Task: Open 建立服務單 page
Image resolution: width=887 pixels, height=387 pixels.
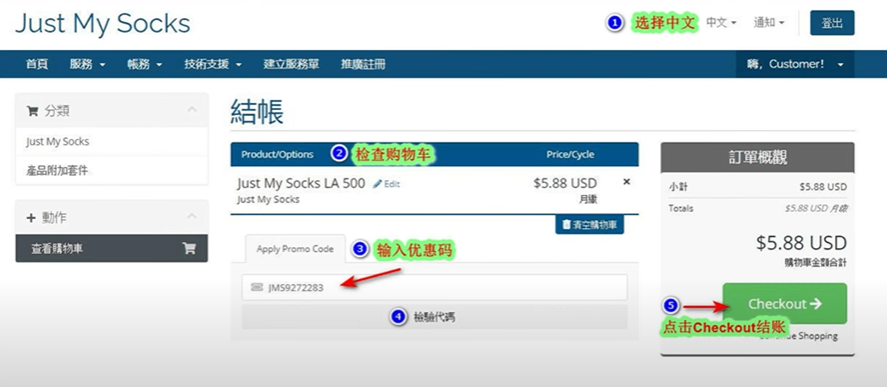Action: click(x=291, y=64)
